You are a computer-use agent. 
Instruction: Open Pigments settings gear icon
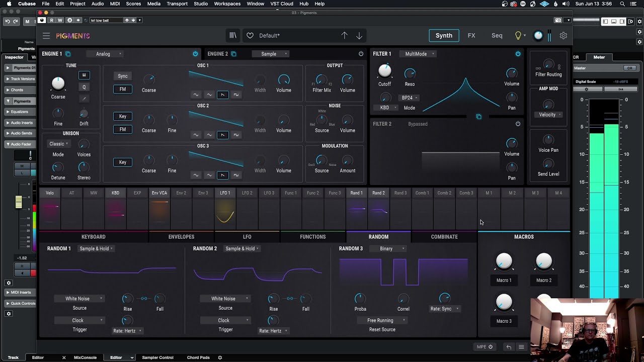coord(563,36)
